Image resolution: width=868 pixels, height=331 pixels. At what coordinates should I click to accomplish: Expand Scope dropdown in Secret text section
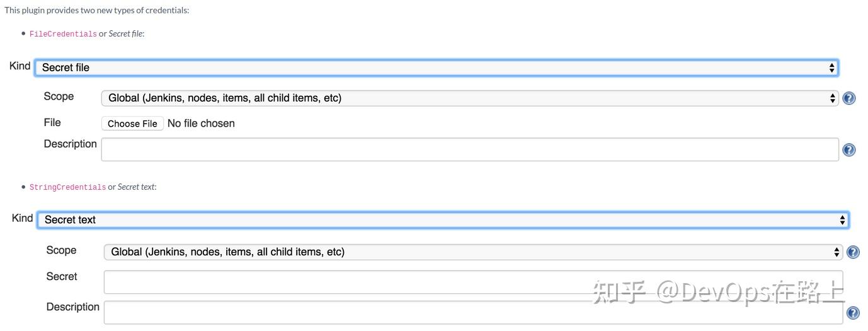tap(472, 252)
